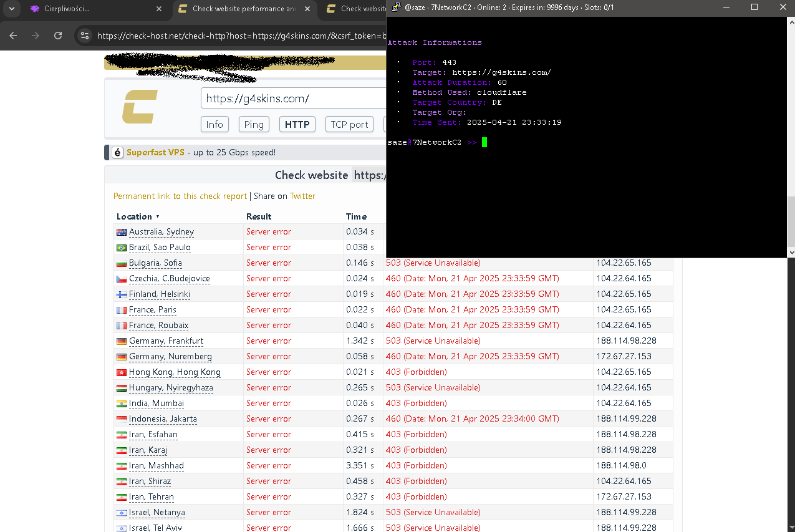This screenshot has width=795, height=532.
Task: Click the Brazil flag icon
Action: (x=122, y=248)
